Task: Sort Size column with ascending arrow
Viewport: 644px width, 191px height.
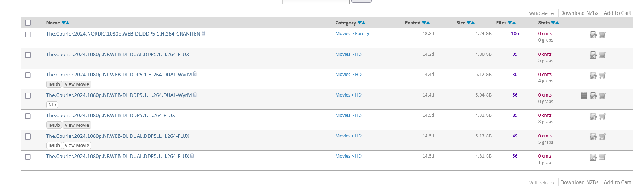Action: click(x=473, y=23)
